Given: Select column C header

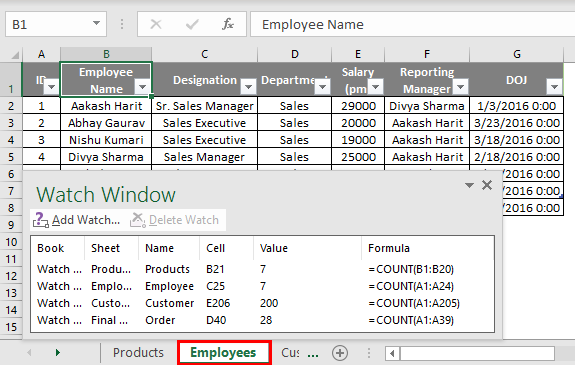Looking at the screenshot, I should (x=205, y=54).
